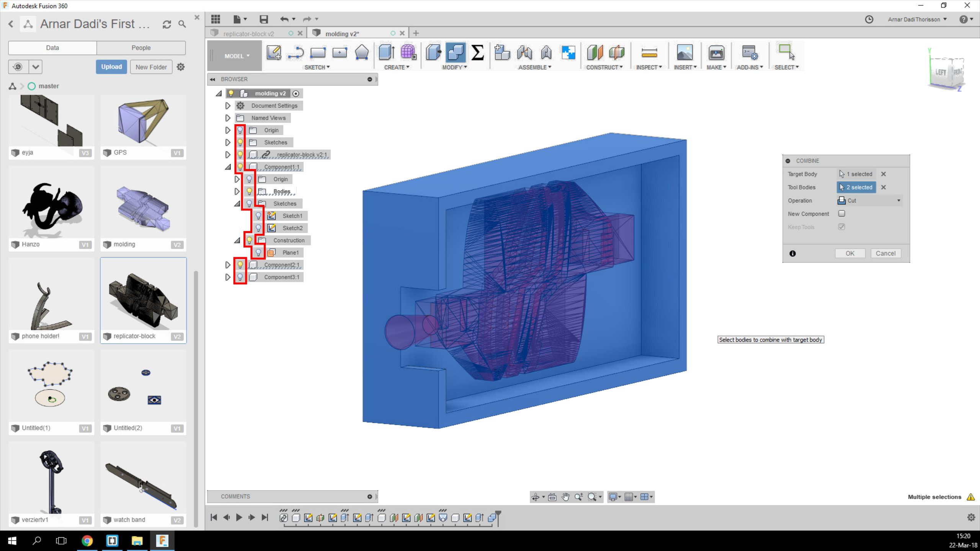980x551 pixels.
Task: Click the Create Form sphere icon
Action: tap(408, 52)
